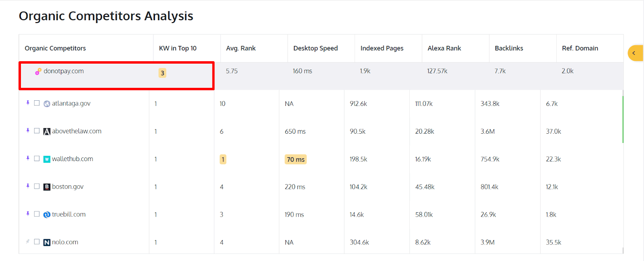Image resolution: width=644 pixels, height=261 pixels.
Task: Open the wallethub.com competitor link
Action: pyautogui.click(x=72, y=159)
